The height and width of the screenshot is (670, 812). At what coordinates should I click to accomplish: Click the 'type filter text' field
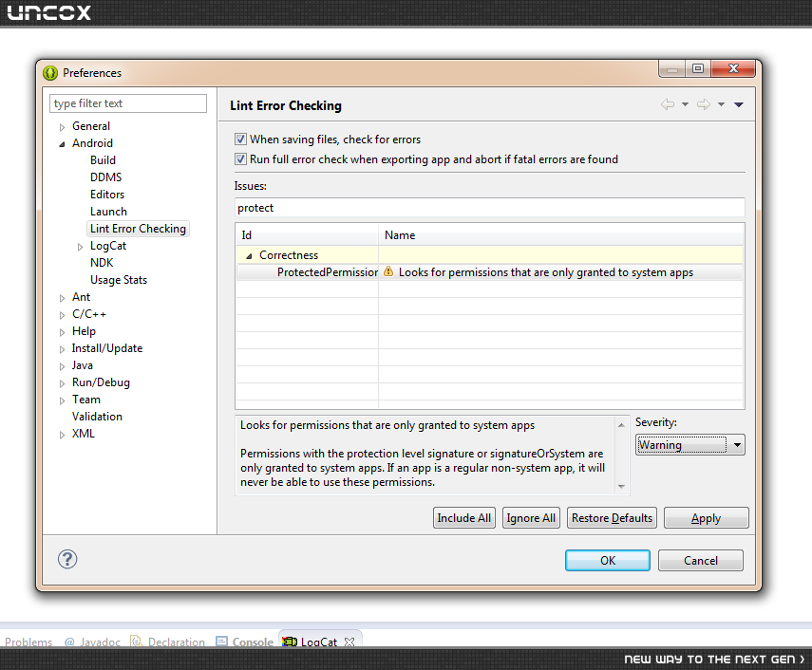tap(128, 103)
